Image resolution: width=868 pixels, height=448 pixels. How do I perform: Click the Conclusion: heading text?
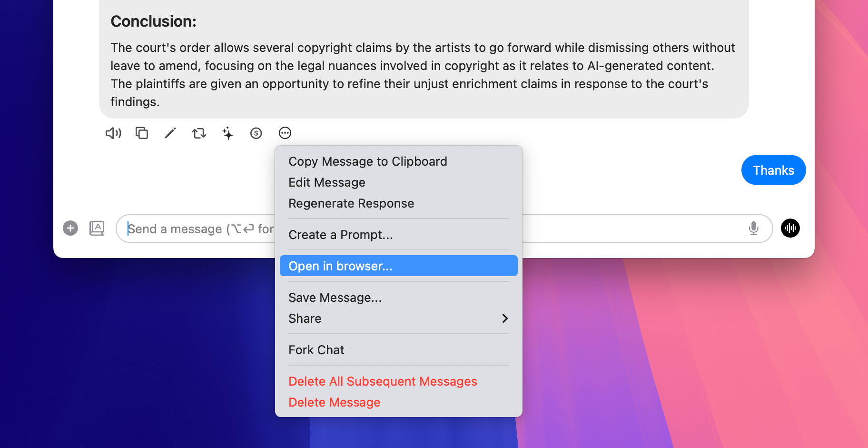[x=153, y=21]
